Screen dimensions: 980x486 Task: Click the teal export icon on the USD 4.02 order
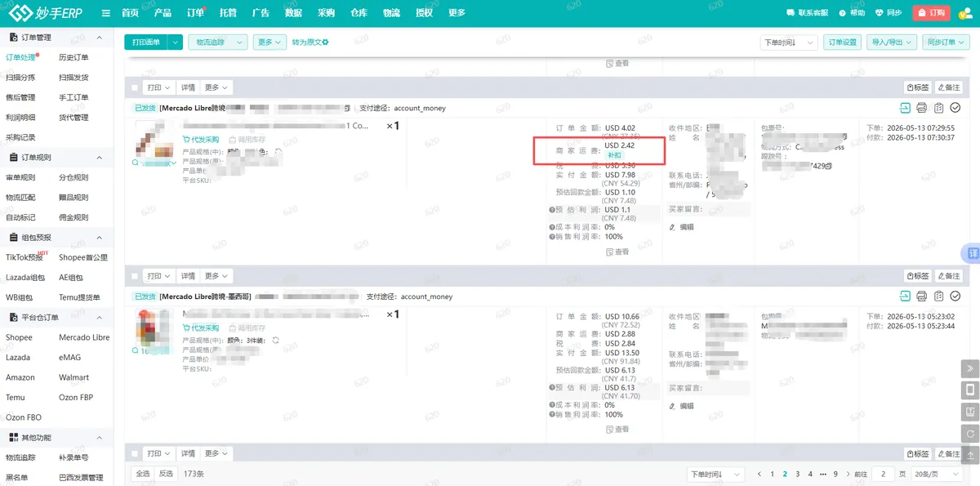[x=905, y=108]
